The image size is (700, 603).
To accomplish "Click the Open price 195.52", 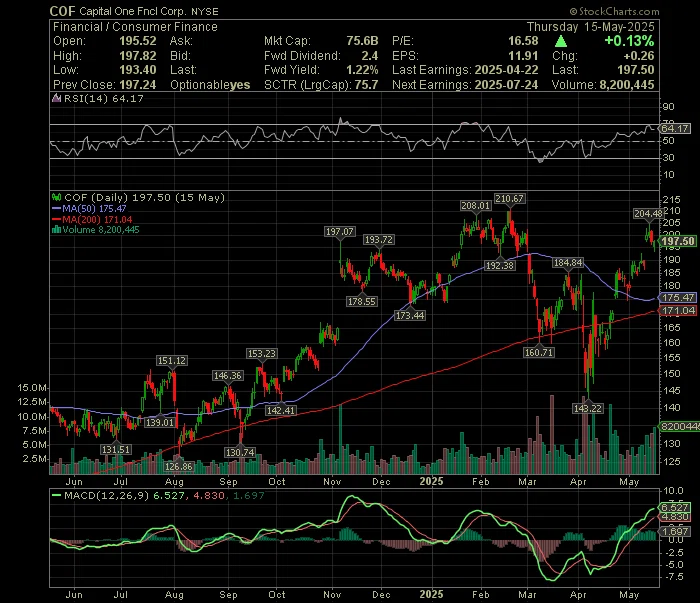I will 138,41.
